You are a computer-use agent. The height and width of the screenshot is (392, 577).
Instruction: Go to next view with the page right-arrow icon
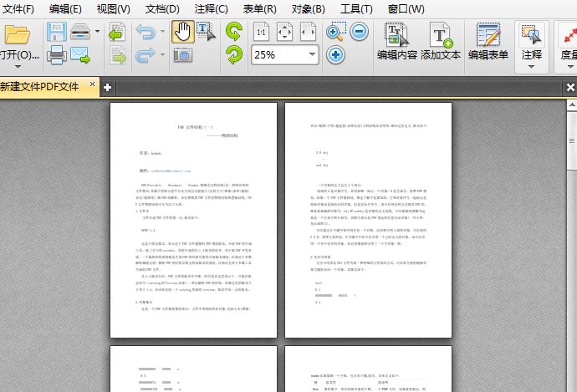pyautogui.click(x=117, y=55)
